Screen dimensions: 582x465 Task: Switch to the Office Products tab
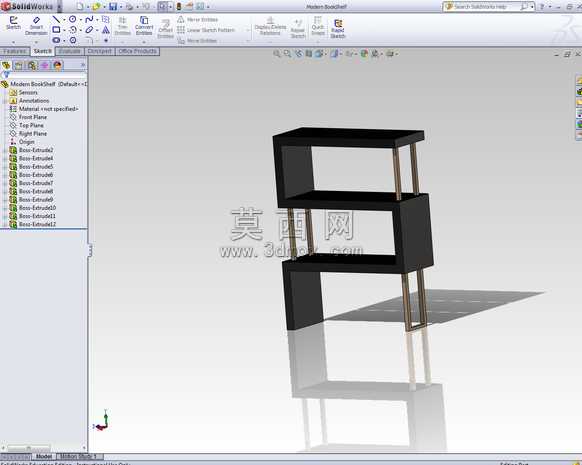pos(137,51)
